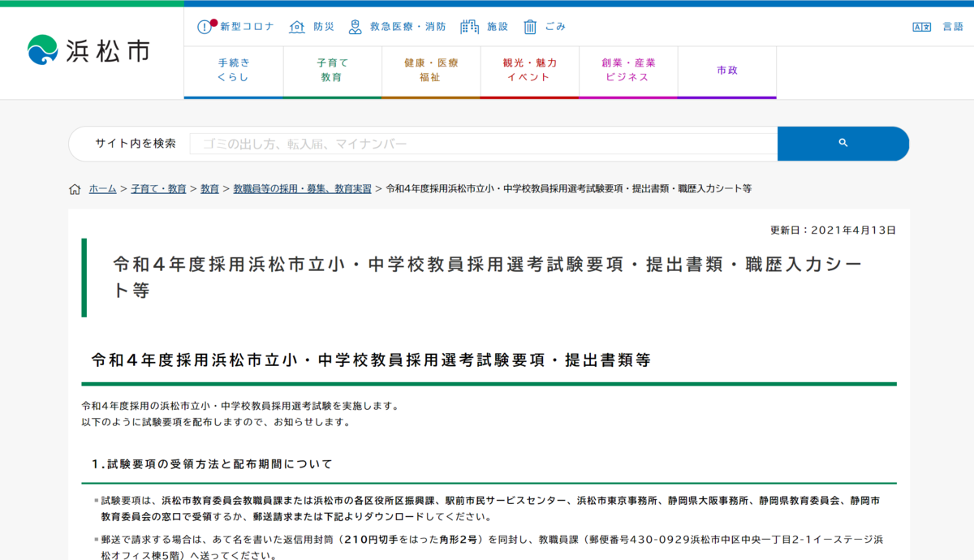Image resolution: width=974 pixels, height=560 pixels.
Task: Click the 浜松市 logo
Action: point(88,50)
